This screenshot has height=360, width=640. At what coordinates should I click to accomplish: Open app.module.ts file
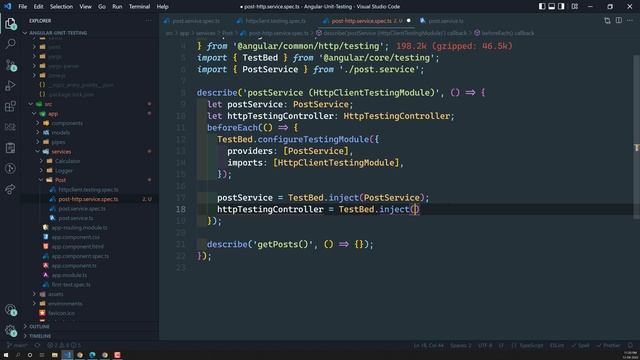[x=69, y=275]
